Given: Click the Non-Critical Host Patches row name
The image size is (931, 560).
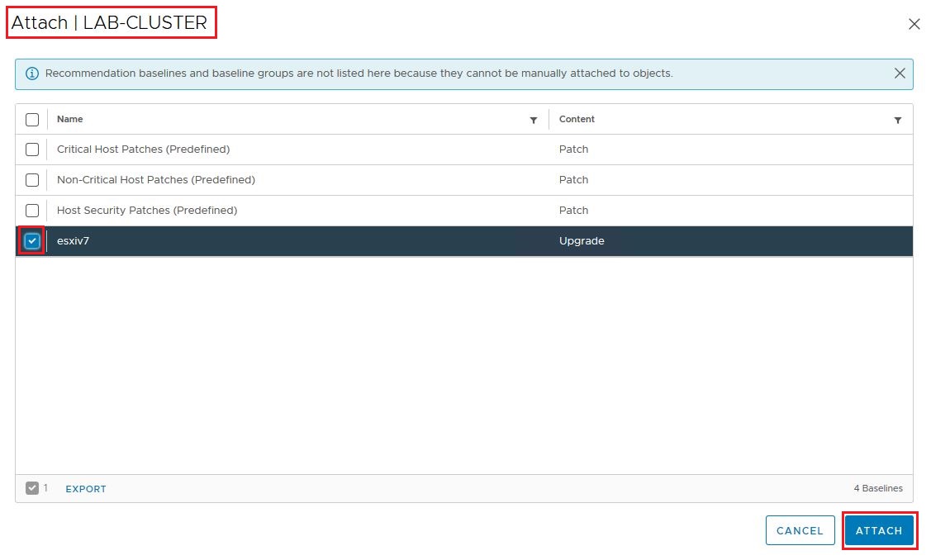Looking at the screenshot, I should tap(155, 180).
